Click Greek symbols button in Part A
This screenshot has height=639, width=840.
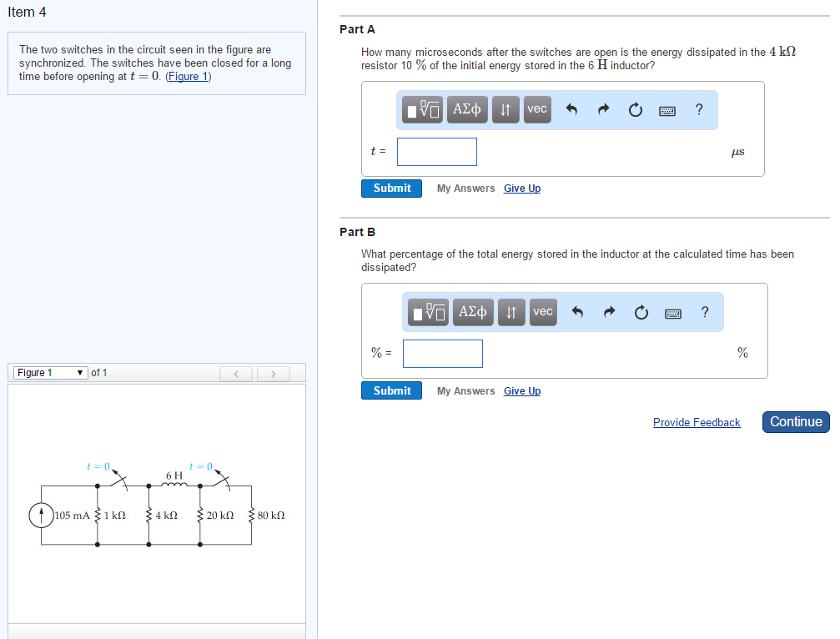coord(467,109)
